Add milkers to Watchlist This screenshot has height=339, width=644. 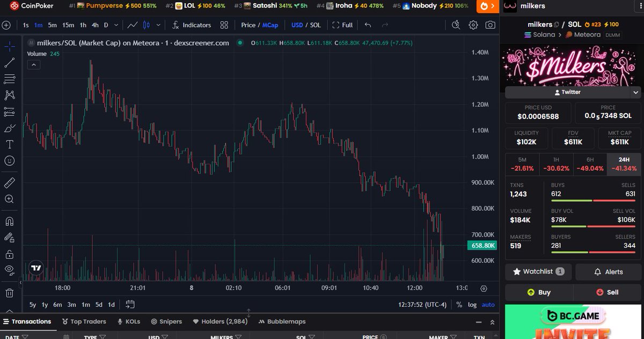[x=539, y=272]
